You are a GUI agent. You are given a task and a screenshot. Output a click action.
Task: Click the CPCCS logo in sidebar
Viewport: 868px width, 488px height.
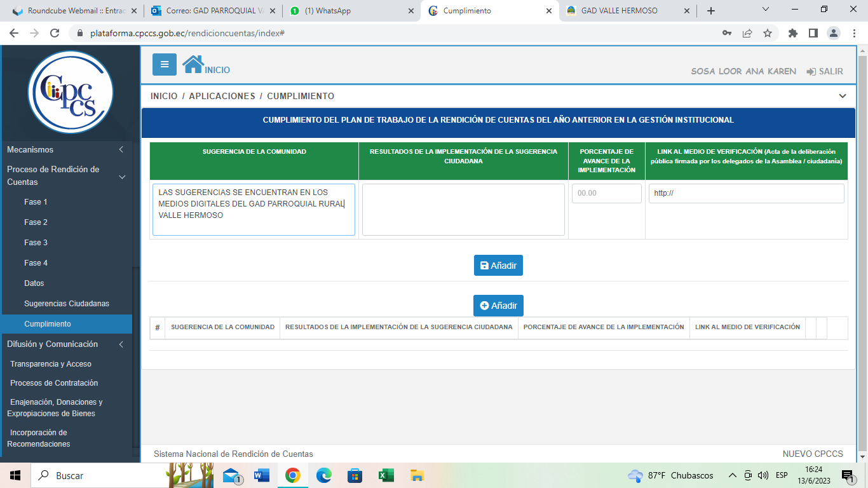[x=71, y=93]
